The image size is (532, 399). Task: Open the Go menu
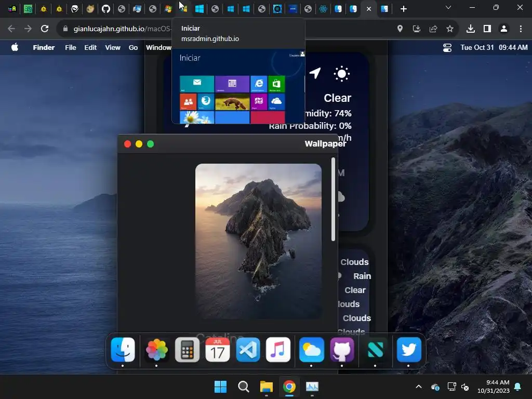pos(133,47)
